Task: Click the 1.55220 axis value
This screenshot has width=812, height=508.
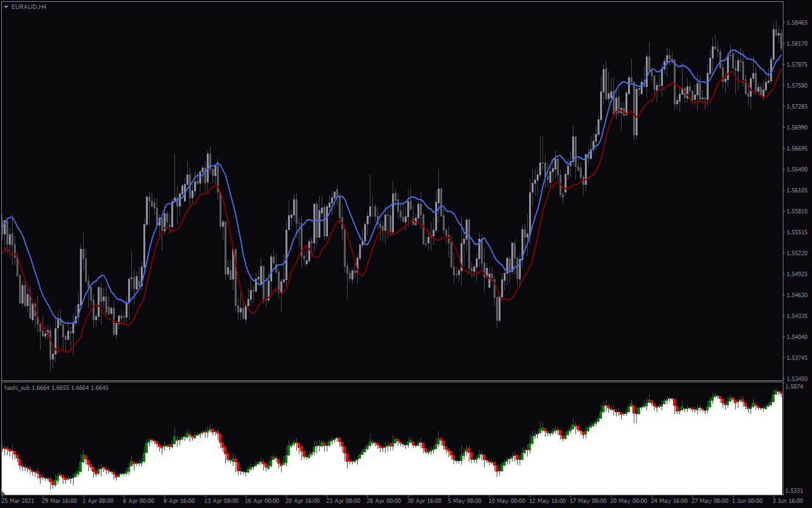Action: click(796, 253)
